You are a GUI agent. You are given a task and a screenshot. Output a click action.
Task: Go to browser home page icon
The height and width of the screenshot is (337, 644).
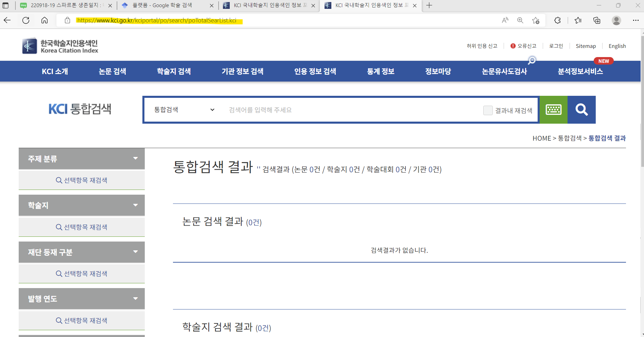(x=45, y=20)
